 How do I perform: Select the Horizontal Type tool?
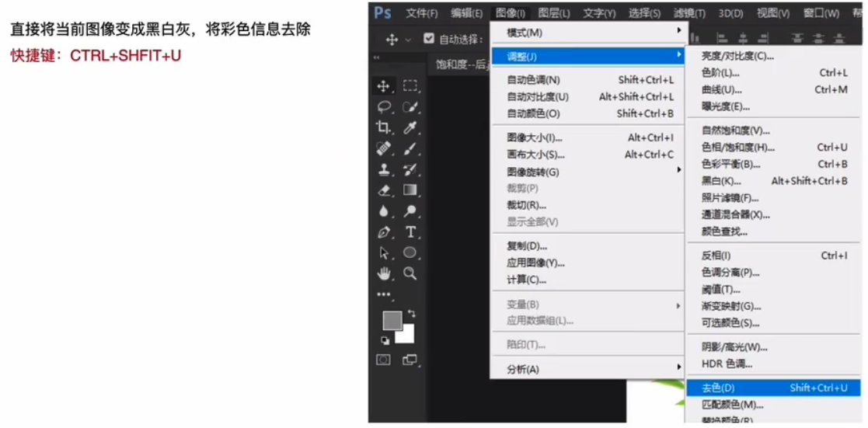point(410,232)
